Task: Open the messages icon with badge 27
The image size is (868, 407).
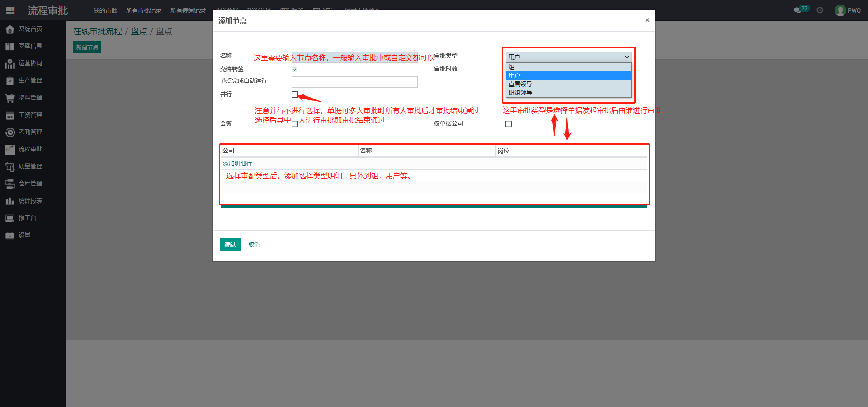Action: [x=797, y=10]
